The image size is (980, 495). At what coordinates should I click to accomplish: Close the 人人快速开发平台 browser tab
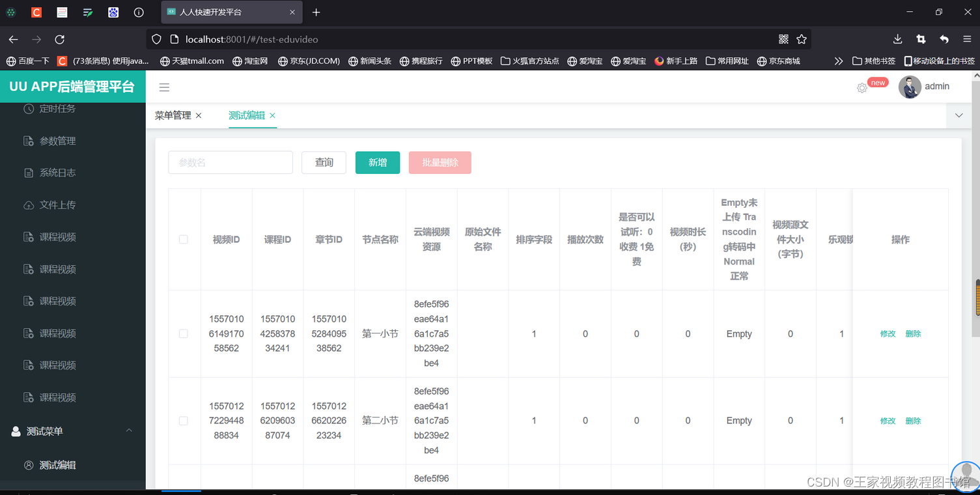coord(292,12)
